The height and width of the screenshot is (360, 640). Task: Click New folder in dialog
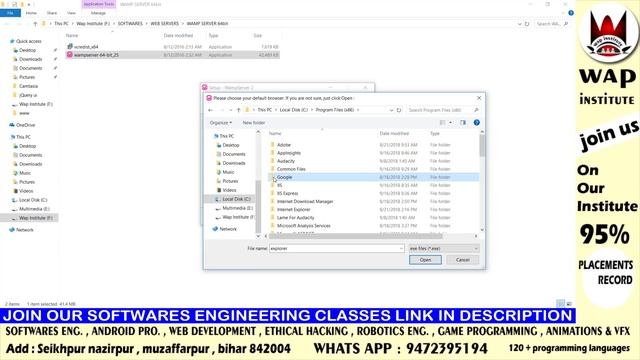point(254,122)
